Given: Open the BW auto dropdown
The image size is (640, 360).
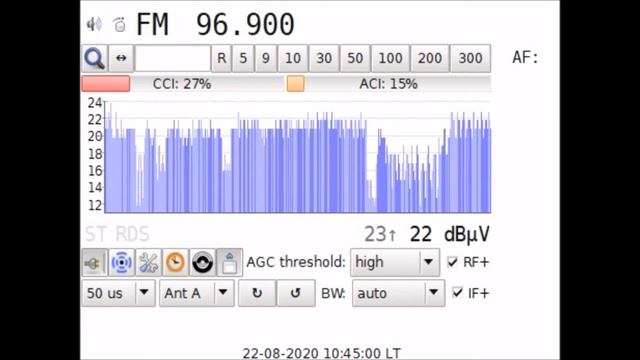Looking at the screenshot, I should pyautogui.click(x=398, y=293).
